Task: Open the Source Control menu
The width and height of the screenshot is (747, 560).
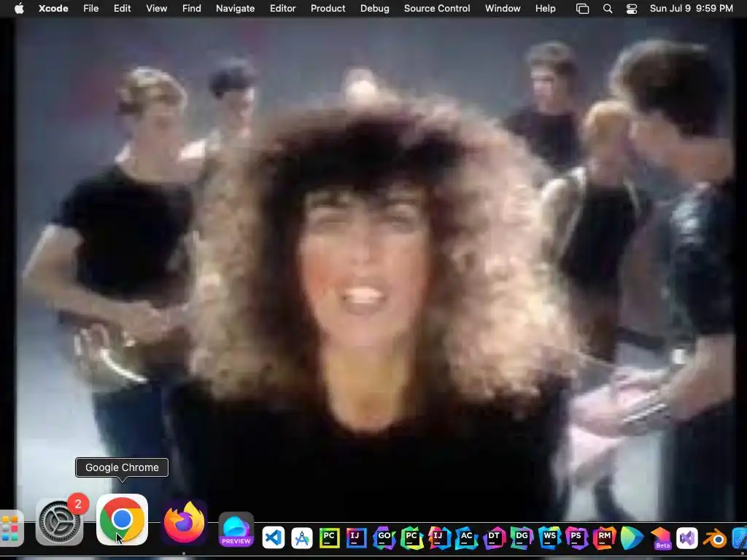Action: (x=437, y=8)
